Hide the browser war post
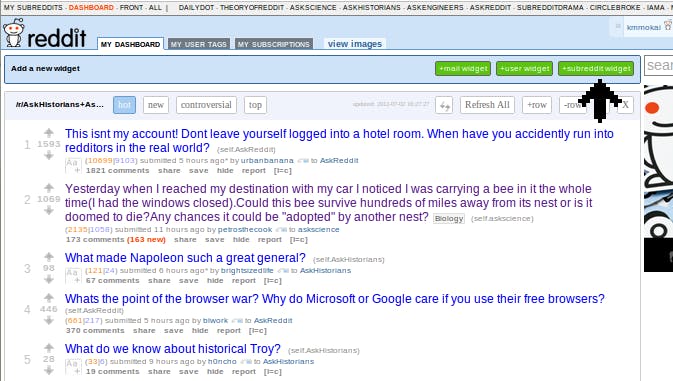 (200, 331)
